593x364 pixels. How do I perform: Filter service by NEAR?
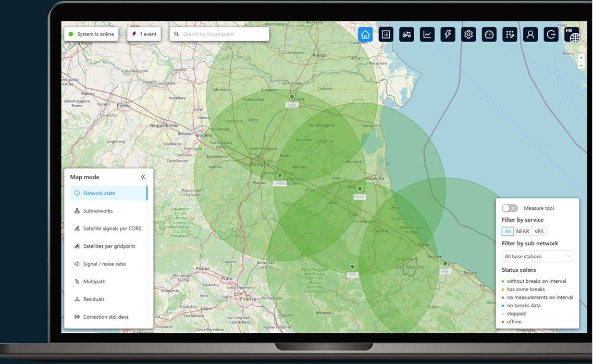(523, 231)
